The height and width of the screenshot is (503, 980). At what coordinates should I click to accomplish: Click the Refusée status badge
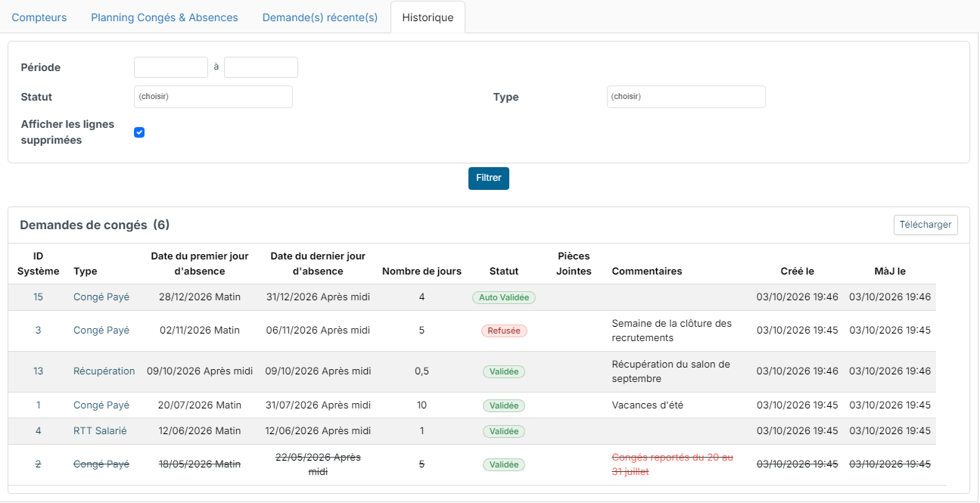point(504,331)
